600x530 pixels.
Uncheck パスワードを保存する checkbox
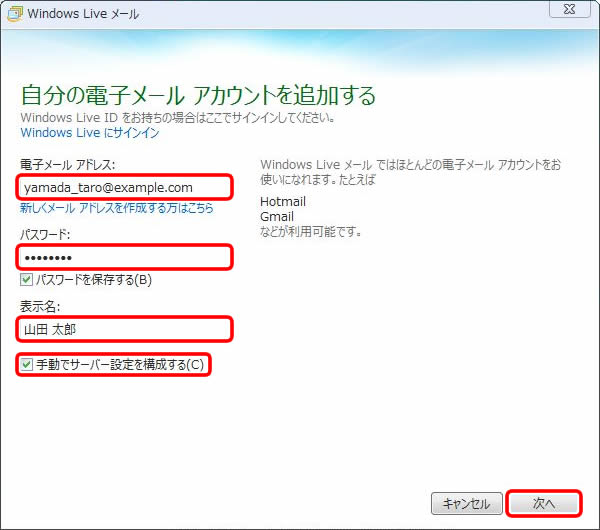point(27,280)
